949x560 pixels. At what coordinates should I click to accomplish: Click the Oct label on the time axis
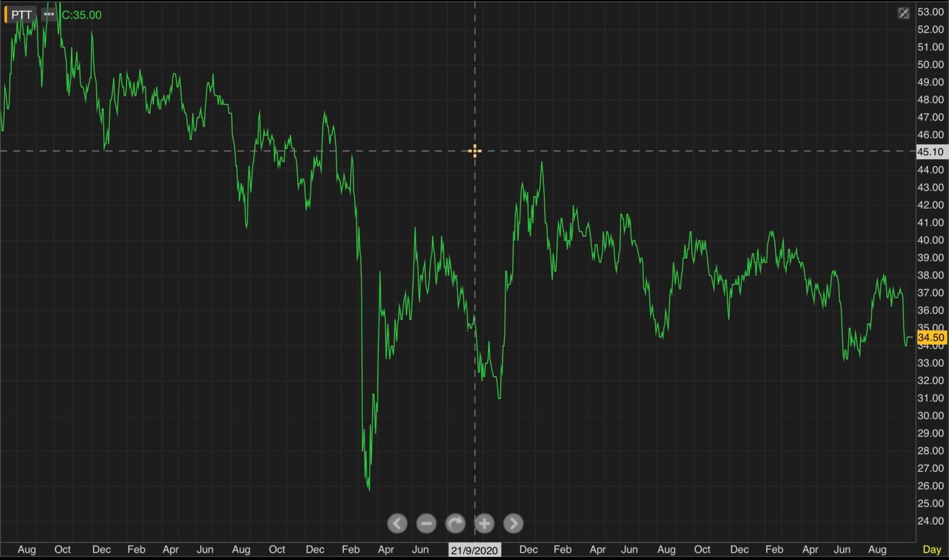pos(62,549)
